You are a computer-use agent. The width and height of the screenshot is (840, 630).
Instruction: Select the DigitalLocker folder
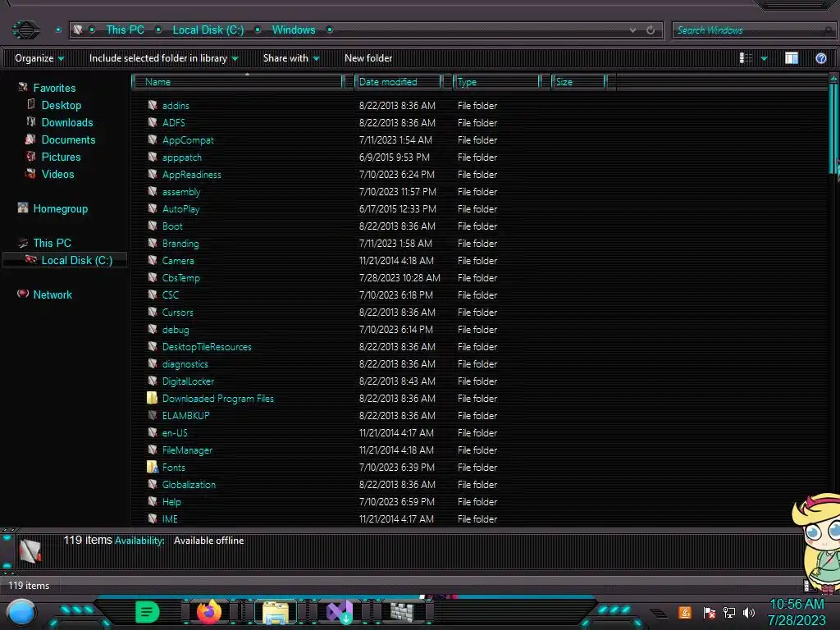(x=188, y=381)
